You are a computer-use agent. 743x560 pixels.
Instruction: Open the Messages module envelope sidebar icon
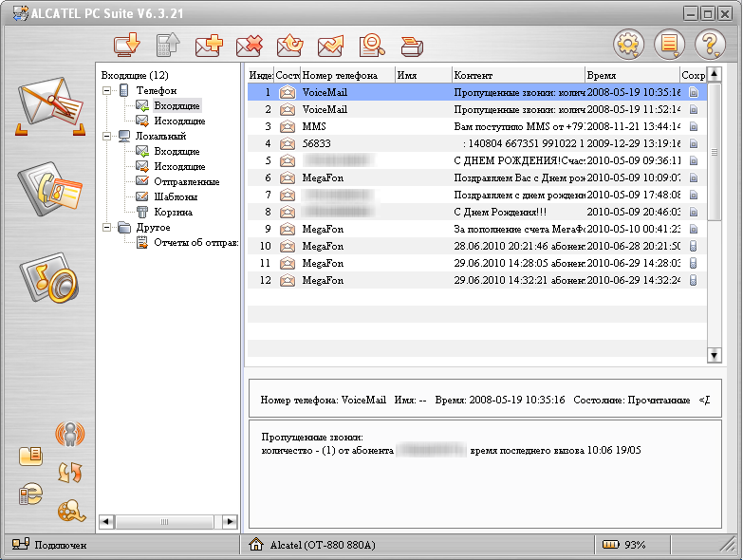[50, 106]
